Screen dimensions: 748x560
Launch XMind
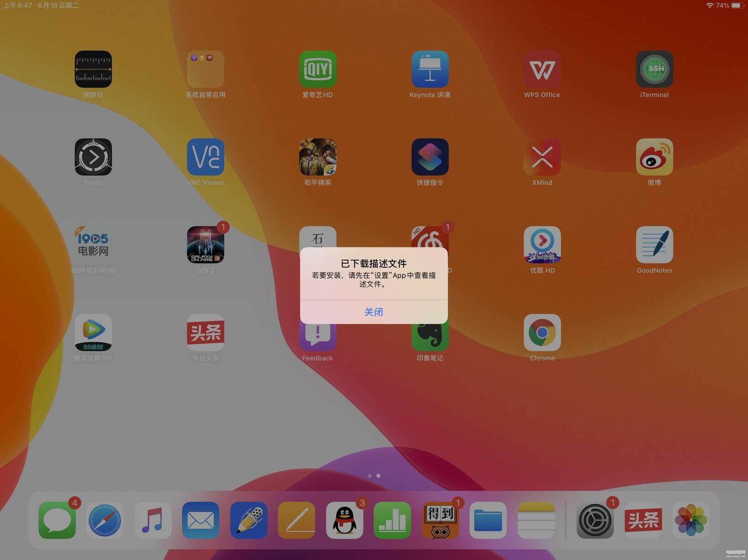[x=542, y=157]
